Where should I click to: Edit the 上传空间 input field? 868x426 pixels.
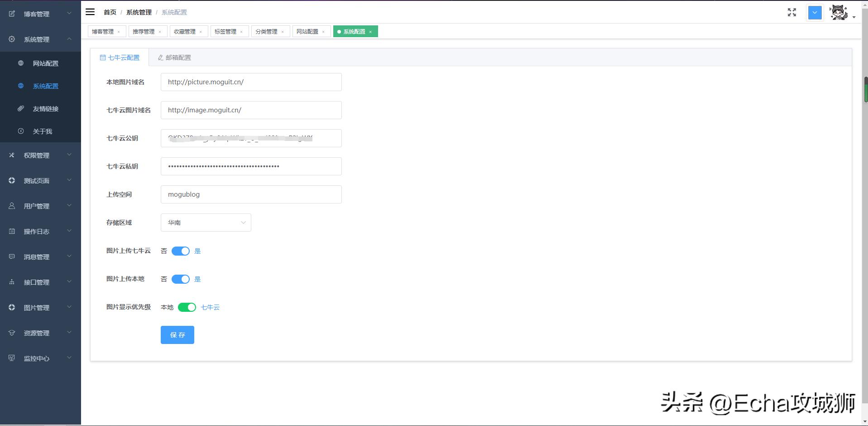click(x=251, y=194)
